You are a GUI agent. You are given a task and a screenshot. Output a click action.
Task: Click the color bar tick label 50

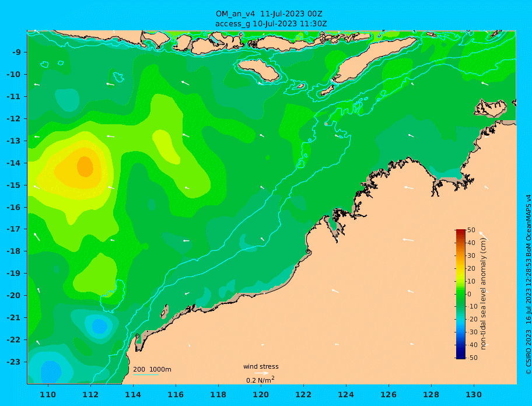[x=471, y=230]
